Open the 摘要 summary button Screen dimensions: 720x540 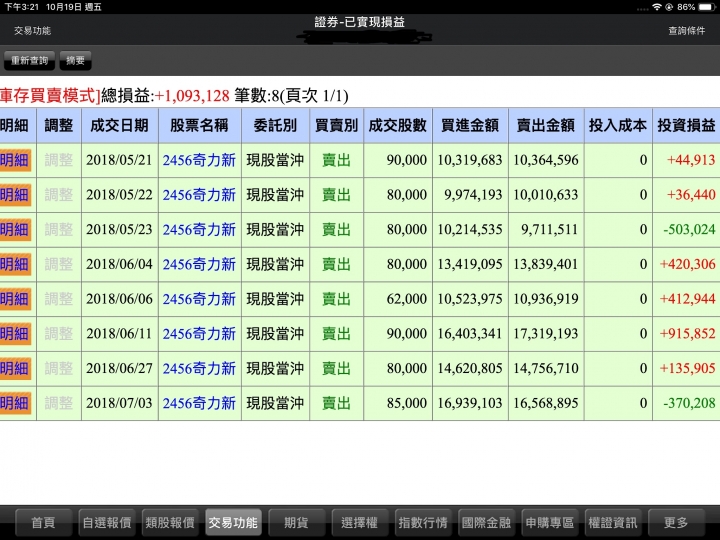coord(75,61)
